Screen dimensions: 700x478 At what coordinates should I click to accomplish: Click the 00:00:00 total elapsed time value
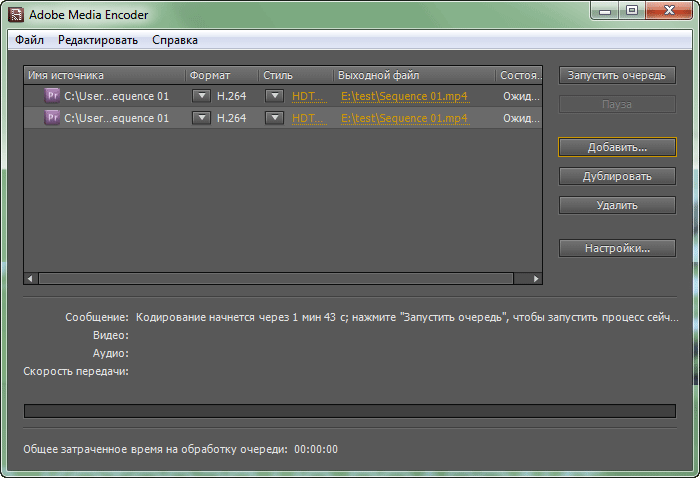[316, 449]
